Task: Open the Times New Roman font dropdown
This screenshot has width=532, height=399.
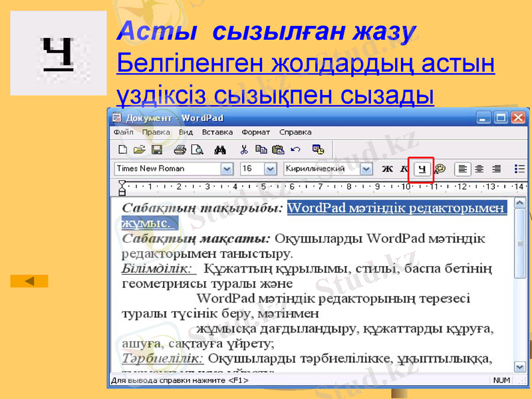Action: tap(228, 168)
